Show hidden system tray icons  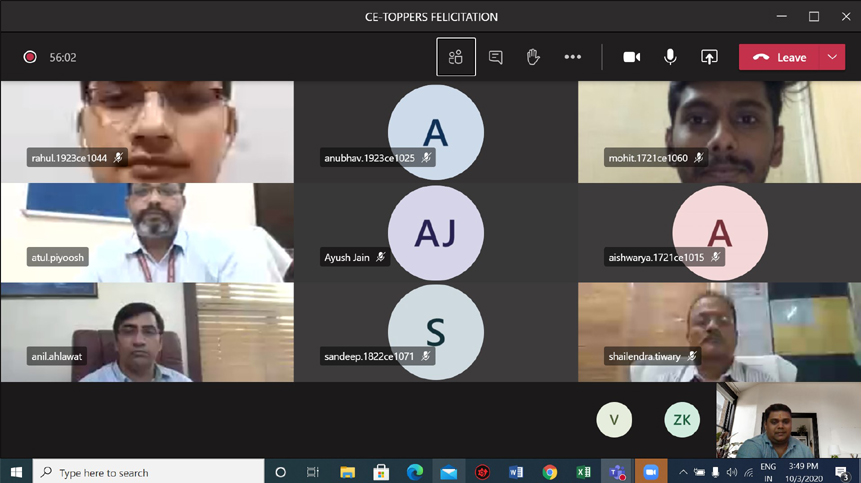tap(682, 472)
